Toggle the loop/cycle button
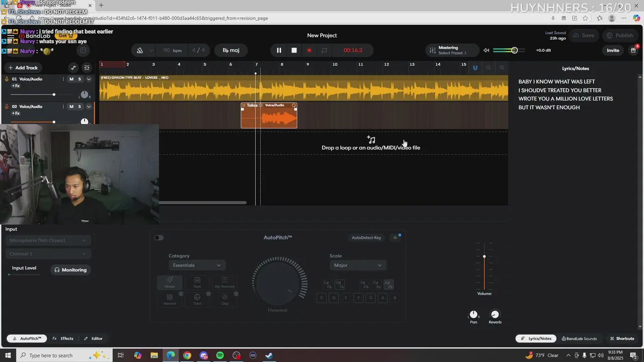This screenshot has height=362, width=644. [324, 50]
